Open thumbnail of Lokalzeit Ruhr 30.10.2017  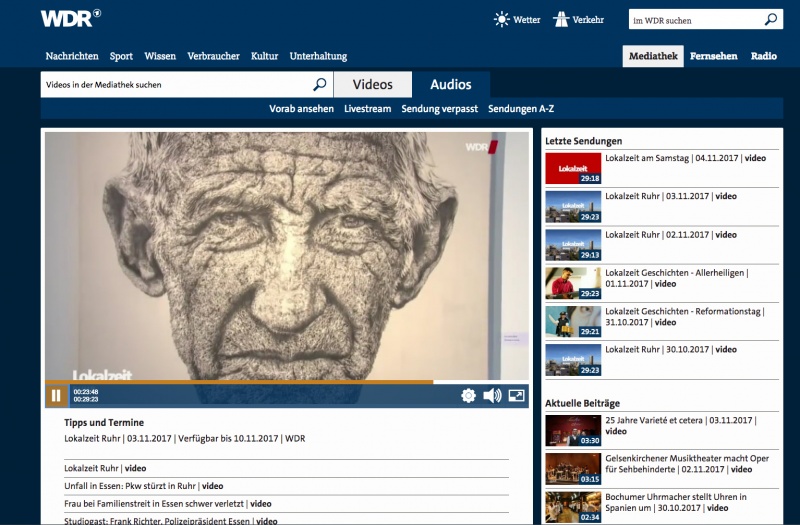[x=573, y=360]
